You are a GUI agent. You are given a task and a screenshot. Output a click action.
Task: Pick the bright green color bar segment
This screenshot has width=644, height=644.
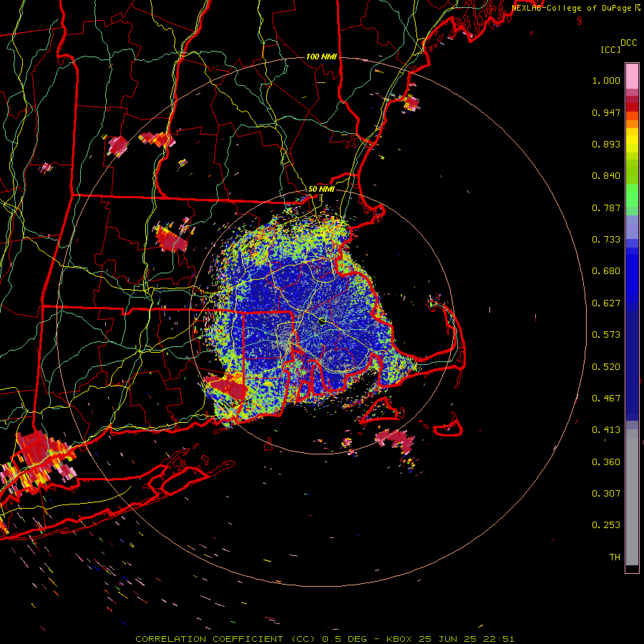pyautogui.click(x=632, y=195)
